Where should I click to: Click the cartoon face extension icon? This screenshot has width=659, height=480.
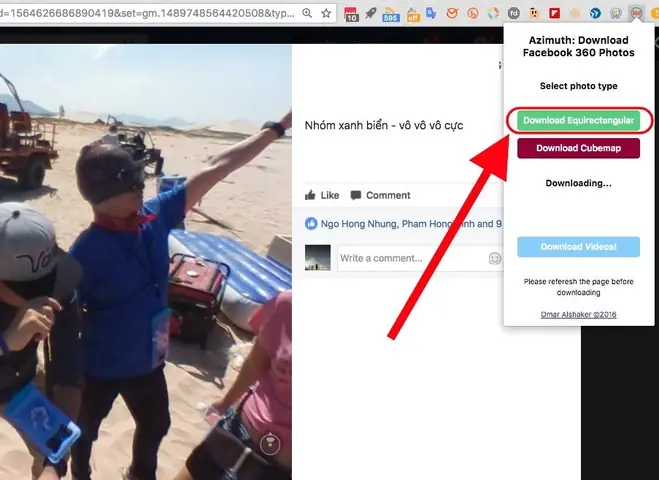pyautogui.click(x=534, y=13)
